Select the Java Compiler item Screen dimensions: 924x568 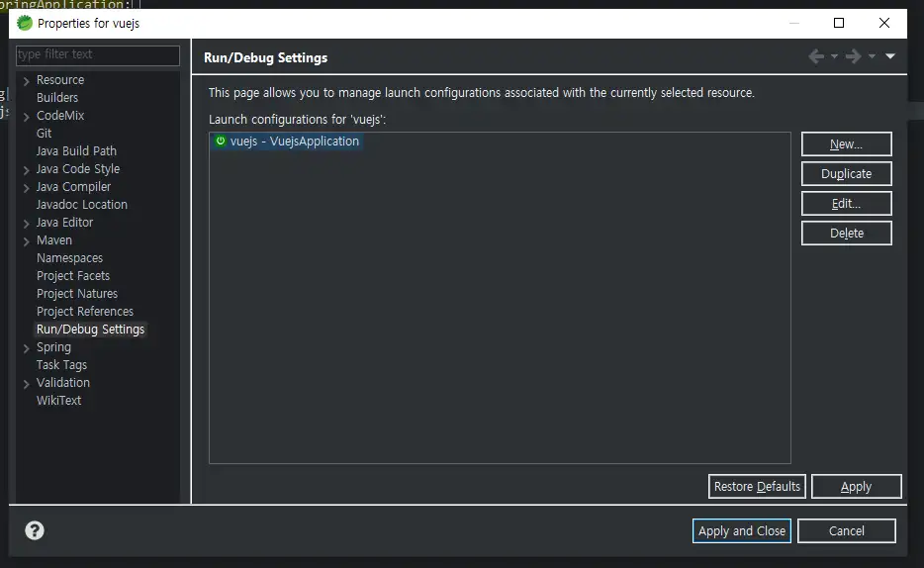(x=73, y=186)
